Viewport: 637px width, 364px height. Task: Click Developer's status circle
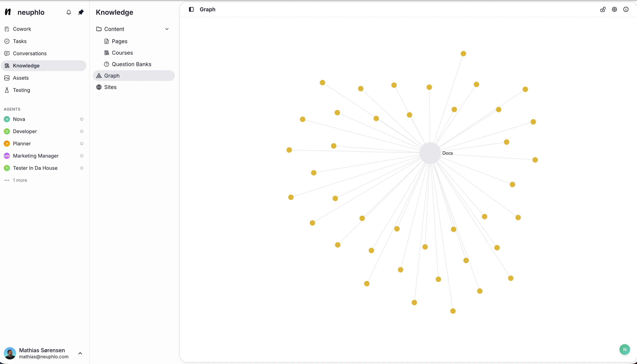click(82, 132)
